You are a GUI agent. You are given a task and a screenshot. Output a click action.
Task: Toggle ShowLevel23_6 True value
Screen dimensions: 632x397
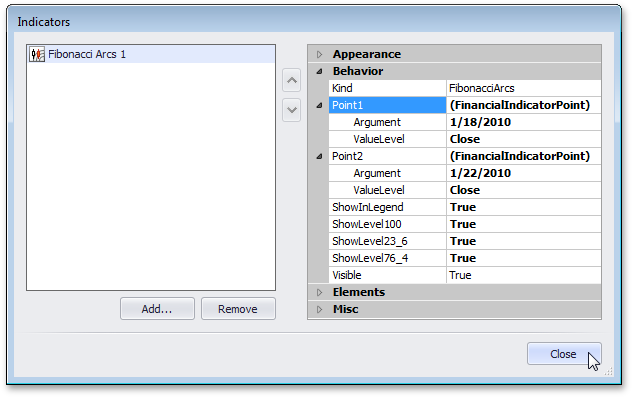click(x=524, y=241)
